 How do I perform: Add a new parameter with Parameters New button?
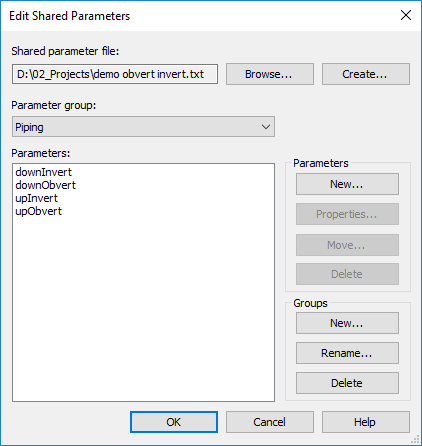click(347, 184)
